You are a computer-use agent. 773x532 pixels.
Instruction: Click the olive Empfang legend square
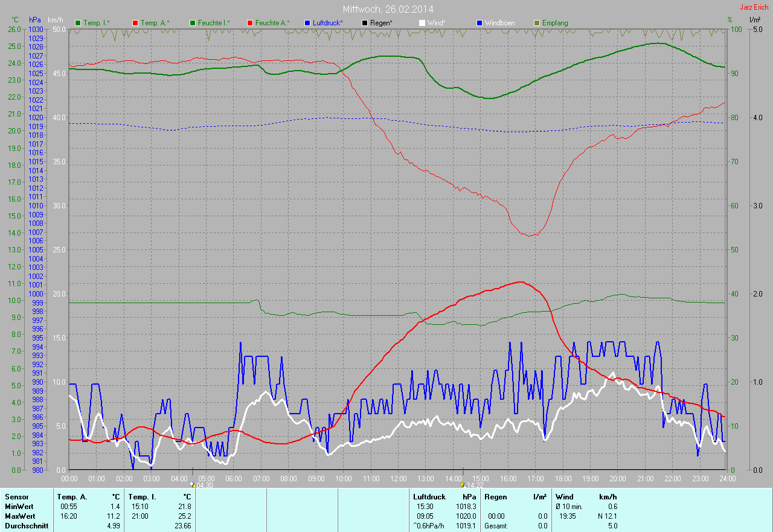pos(536,23)
